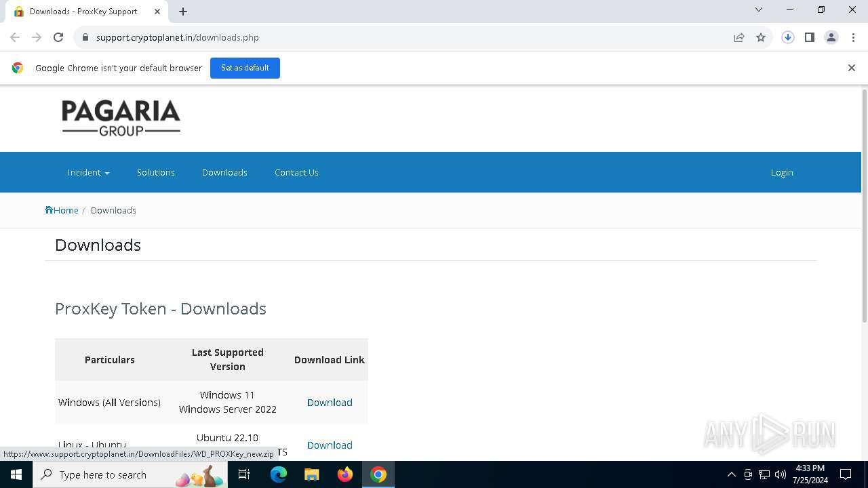Download the Linux - Ubuntu driver

(x=330, y=445)
